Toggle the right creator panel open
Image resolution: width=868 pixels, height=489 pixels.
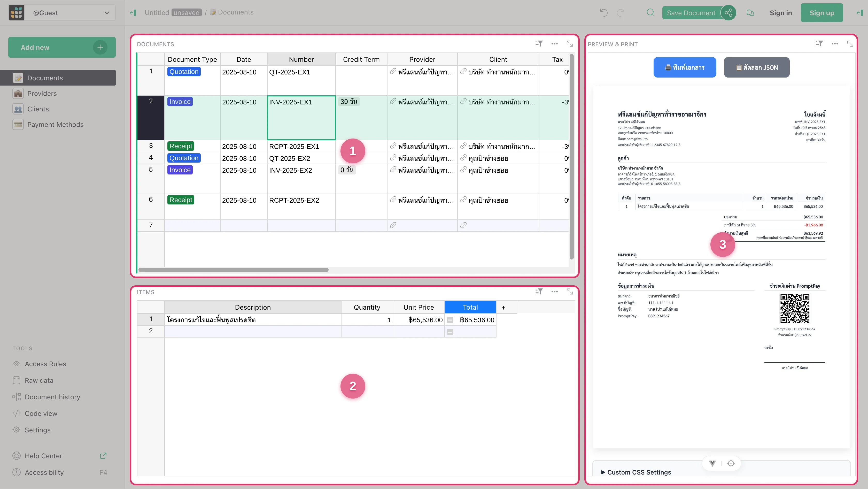tap(859, 13)
